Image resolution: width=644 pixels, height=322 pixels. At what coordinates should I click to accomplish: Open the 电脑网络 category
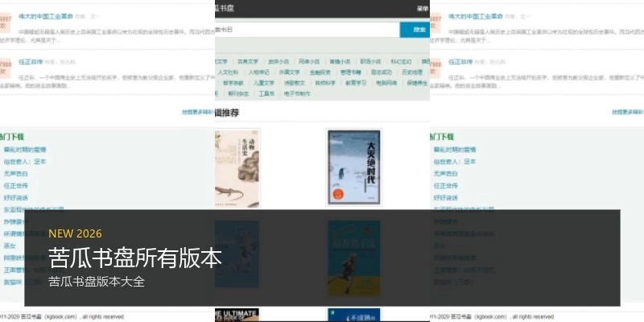tap(386, 83)
